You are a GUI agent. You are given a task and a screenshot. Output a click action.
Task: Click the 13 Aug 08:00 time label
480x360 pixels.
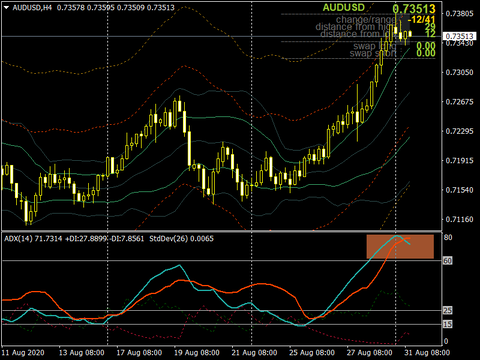pos(82,353)
